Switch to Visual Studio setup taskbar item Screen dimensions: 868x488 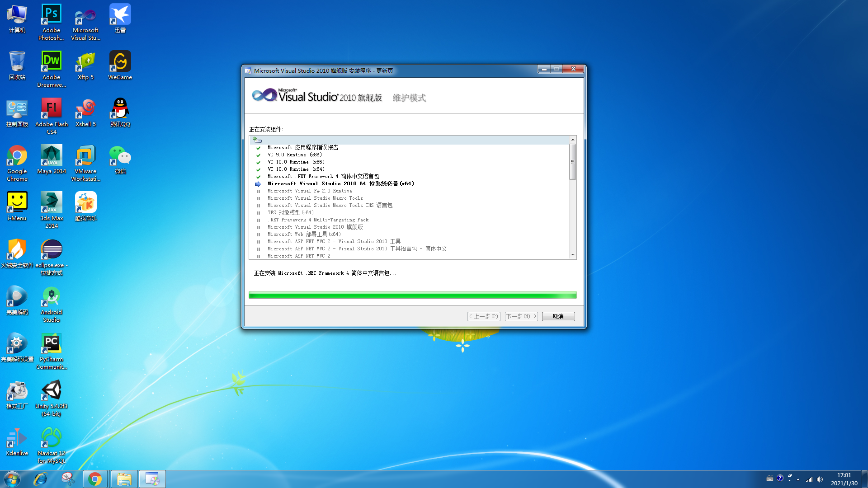(x=152, y=479)
